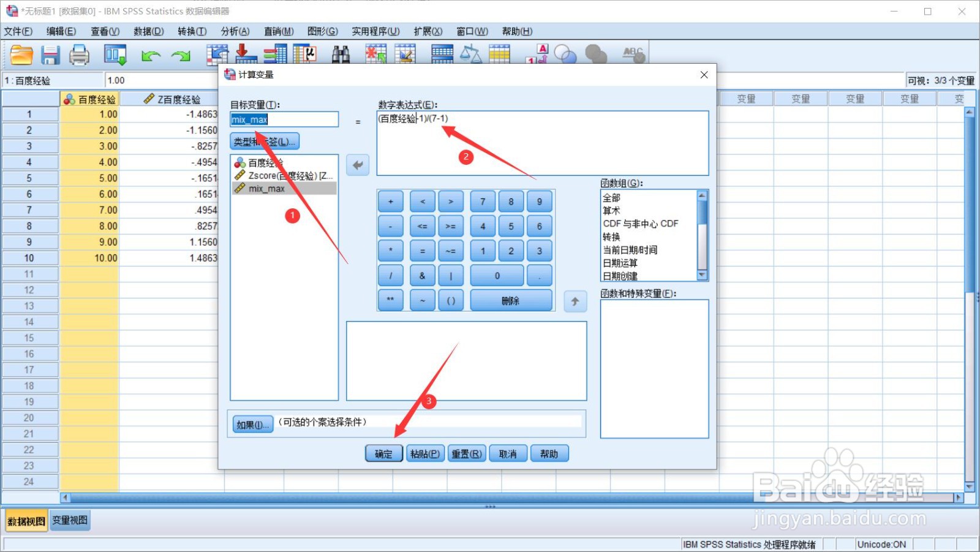This screenshot has height=552, width=980.
Task: Click the >= operator keypad button
Action: pos(451,226)
